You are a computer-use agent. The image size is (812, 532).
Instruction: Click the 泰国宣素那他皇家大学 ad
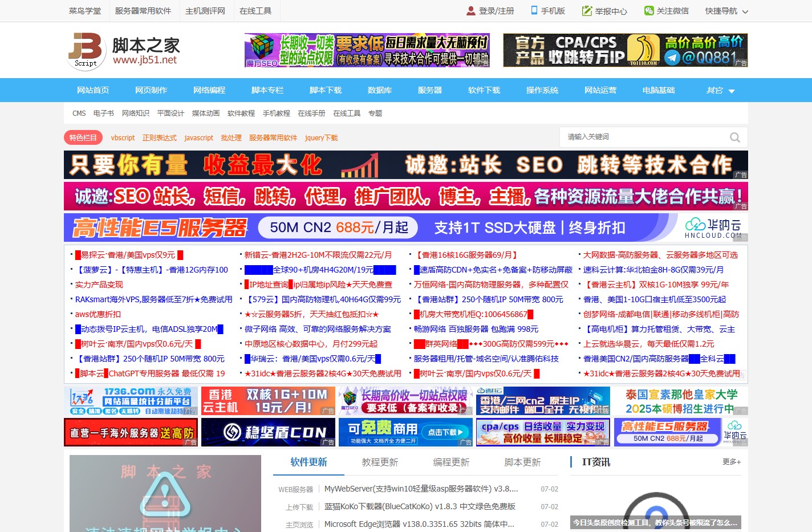pyautogui.click(x=681, y=401)
